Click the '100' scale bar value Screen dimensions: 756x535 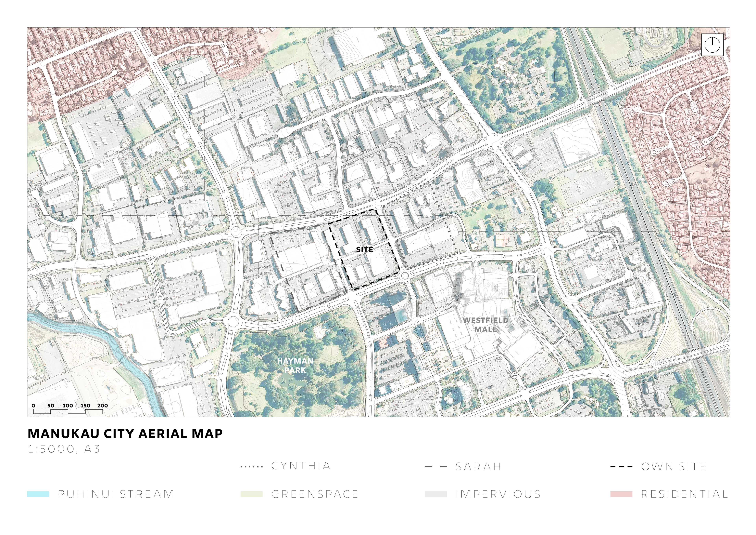tap(68, 406)
